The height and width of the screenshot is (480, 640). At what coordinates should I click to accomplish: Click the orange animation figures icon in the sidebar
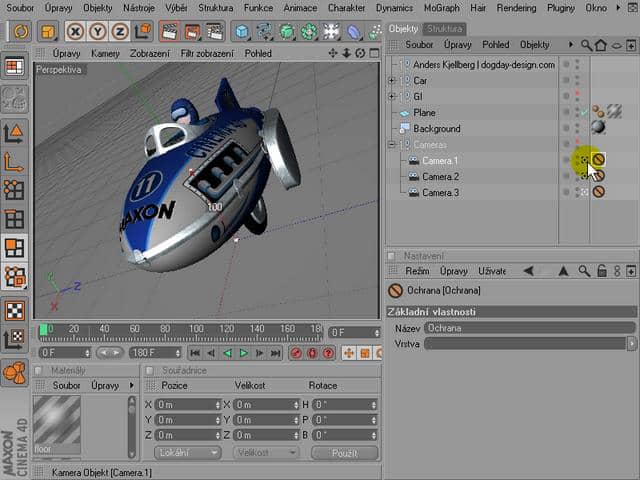tap(15, 372)
